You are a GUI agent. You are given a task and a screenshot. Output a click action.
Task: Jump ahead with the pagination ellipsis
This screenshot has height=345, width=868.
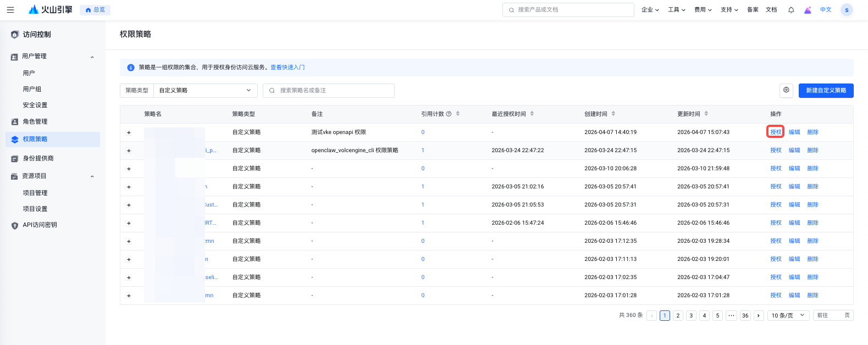[732, 315]
